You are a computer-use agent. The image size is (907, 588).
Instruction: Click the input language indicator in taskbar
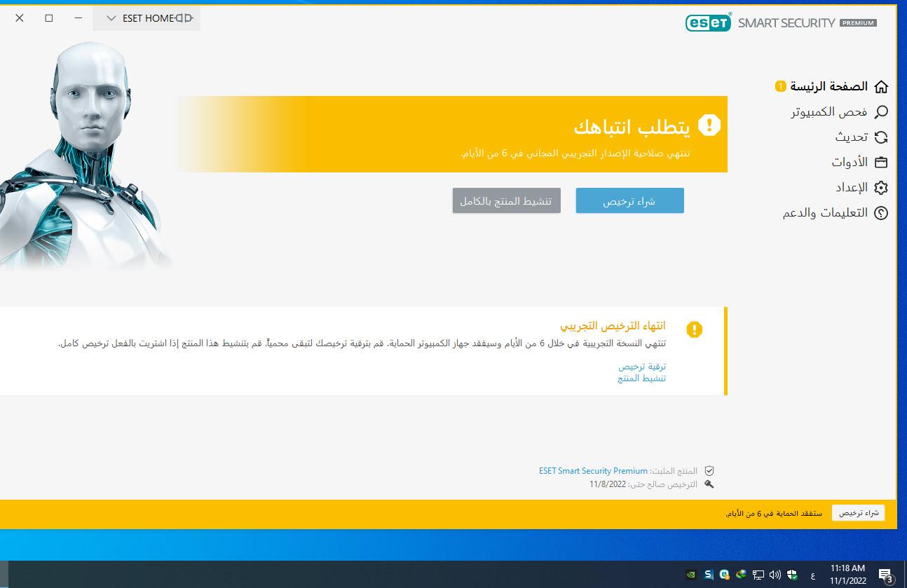[812, 575]
